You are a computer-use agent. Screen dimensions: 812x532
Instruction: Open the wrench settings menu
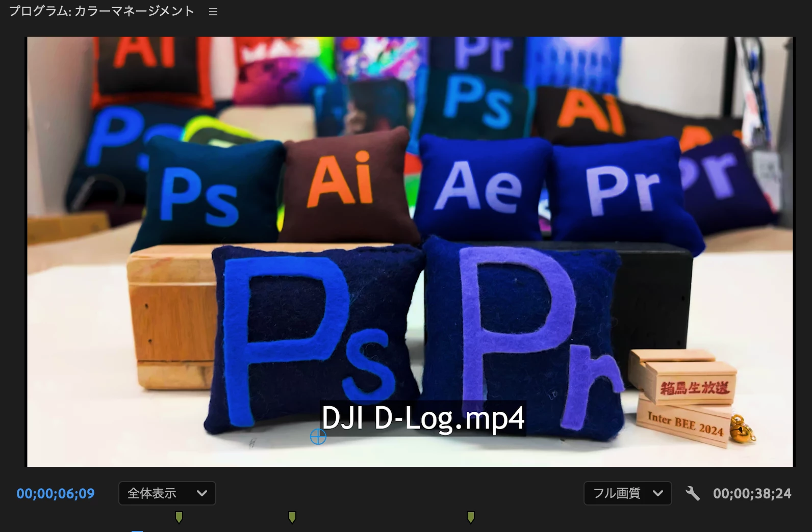coord(692,493)
